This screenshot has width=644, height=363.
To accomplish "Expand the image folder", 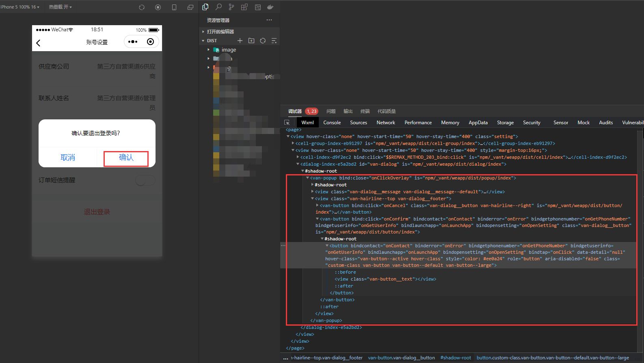I will (x=229, y=50).
